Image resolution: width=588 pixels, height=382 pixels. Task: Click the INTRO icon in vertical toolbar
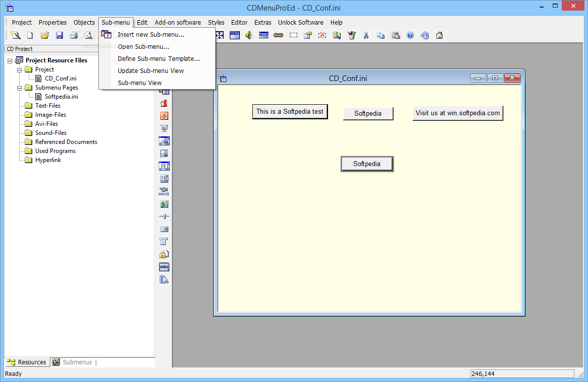coord(164,267)
